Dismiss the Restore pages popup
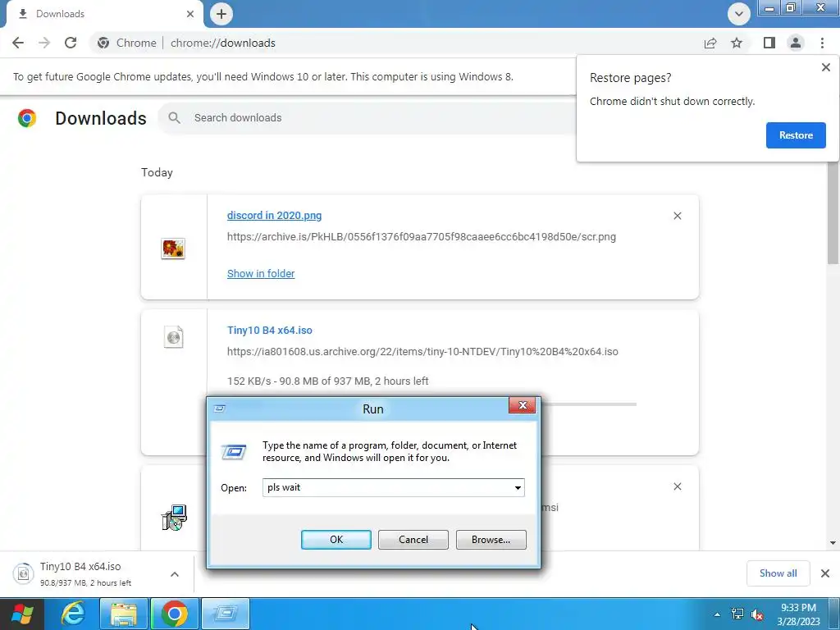840x630 pixels. (x=825, y=67)
